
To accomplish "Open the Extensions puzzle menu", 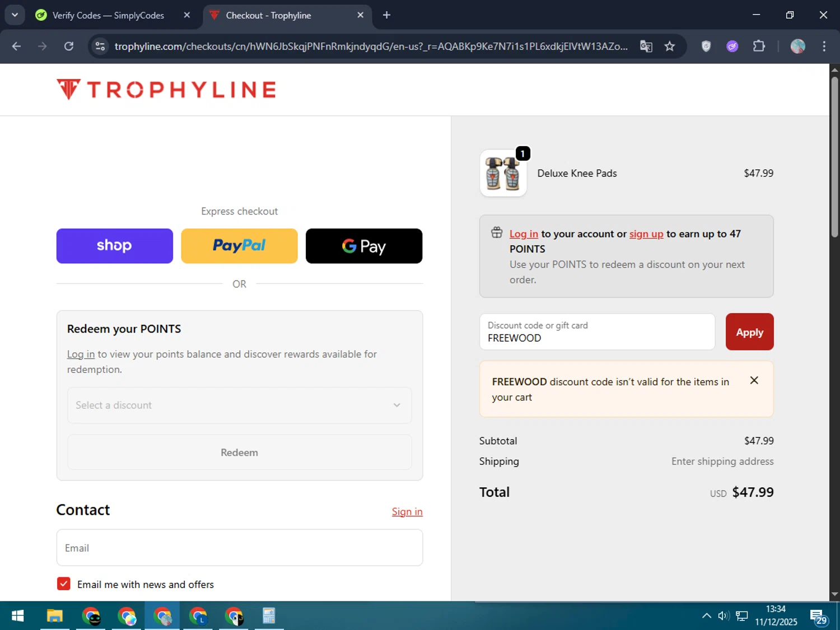I will click(x=759, y=46).
